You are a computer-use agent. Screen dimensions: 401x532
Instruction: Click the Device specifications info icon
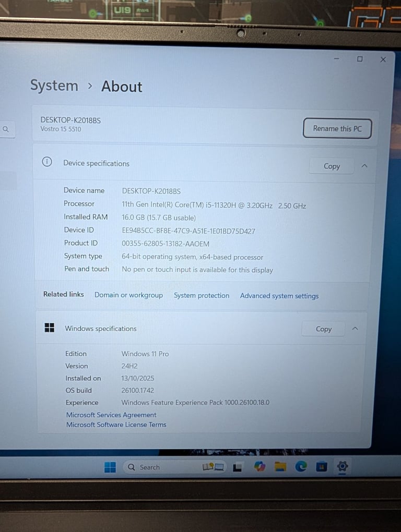pyautogui.click(x=47, y=162)
